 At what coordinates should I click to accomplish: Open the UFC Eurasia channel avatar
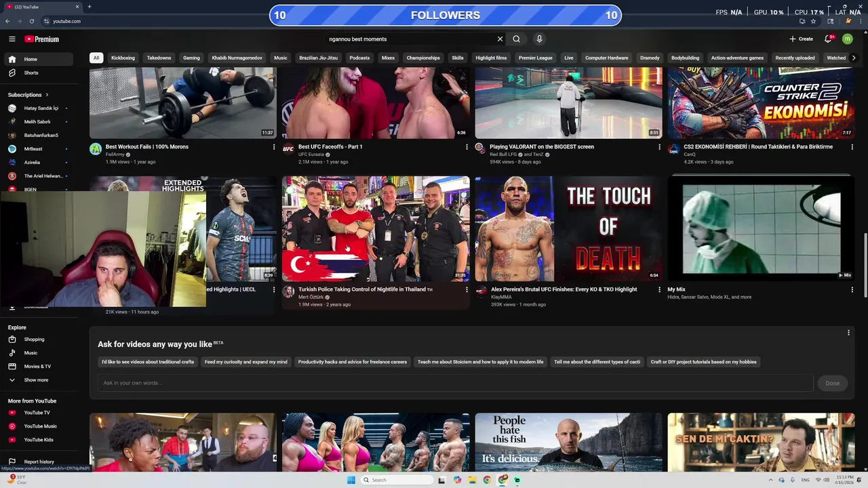[x=288, y=149]
